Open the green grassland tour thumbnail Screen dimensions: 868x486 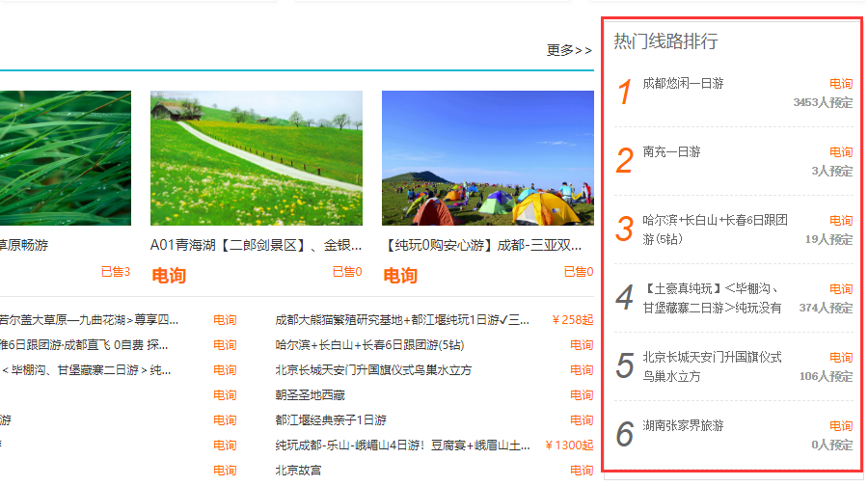[65, 158]
